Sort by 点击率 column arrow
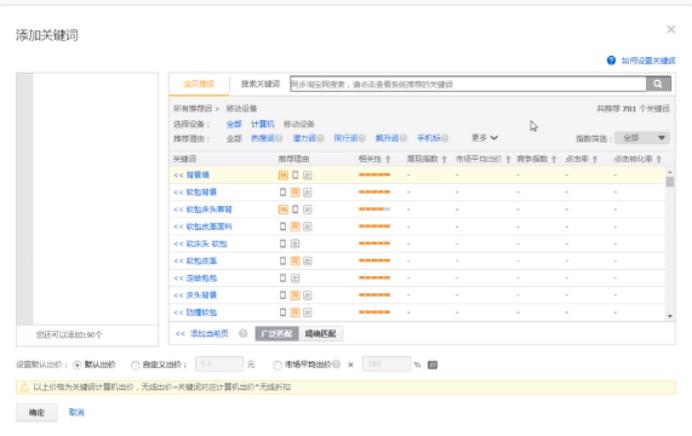Screen dimensions: 692x436 point(595,159)
